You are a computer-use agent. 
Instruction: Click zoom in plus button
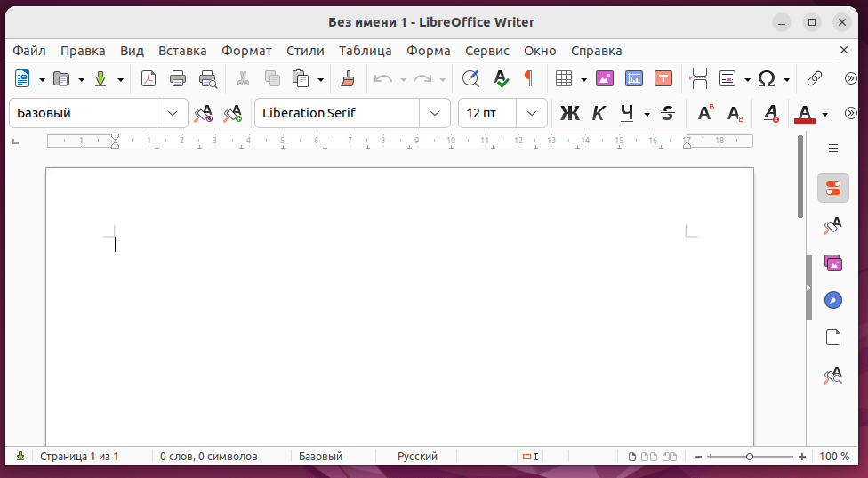point(802,457)
